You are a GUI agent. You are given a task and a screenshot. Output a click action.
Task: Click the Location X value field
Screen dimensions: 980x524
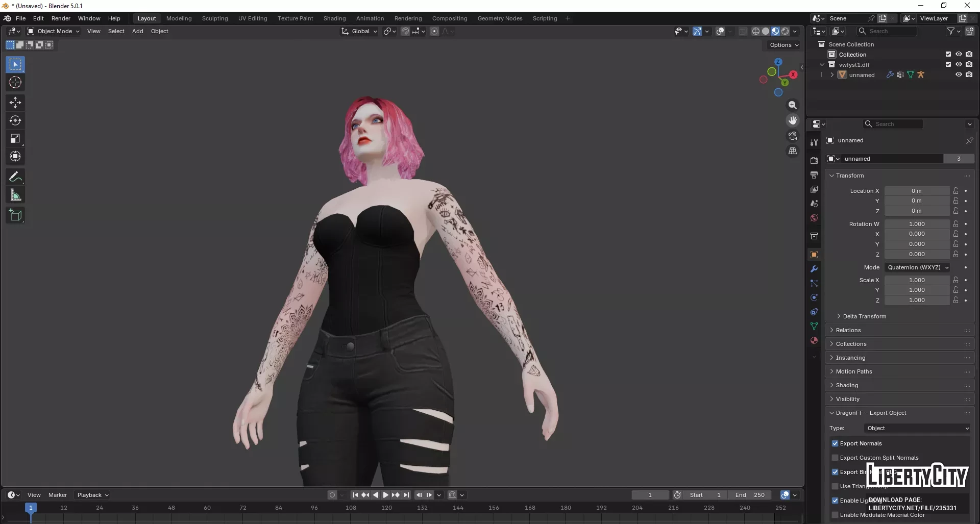tap(916, 191)
